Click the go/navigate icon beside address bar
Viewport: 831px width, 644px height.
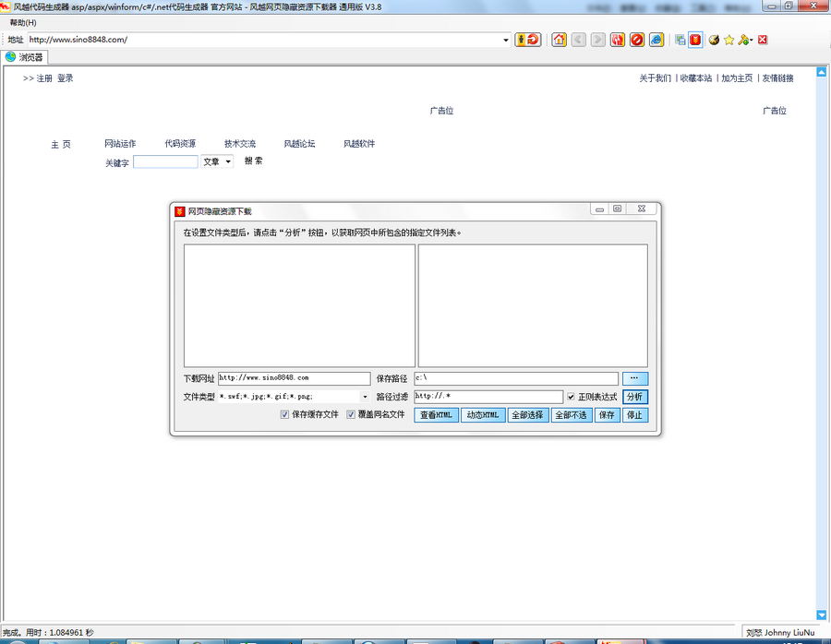click(x=528, y=40)
